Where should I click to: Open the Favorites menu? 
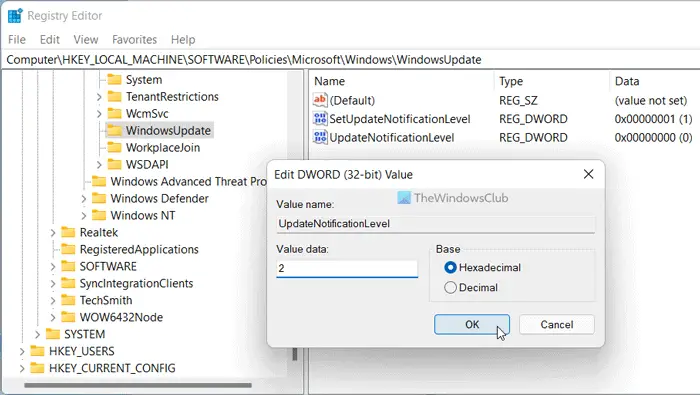134,40
